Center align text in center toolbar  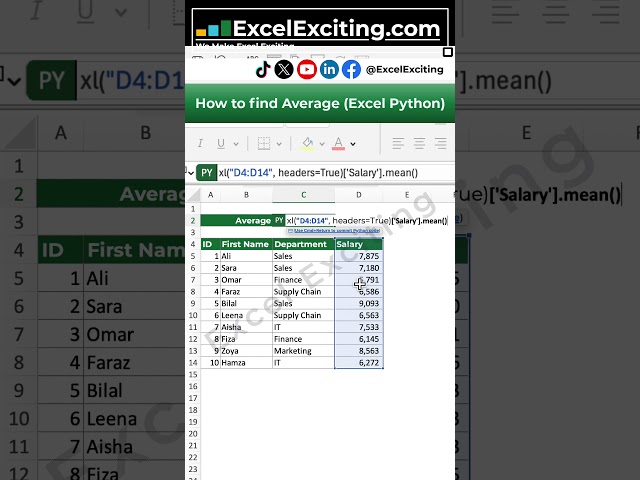(x=419, y=143)
